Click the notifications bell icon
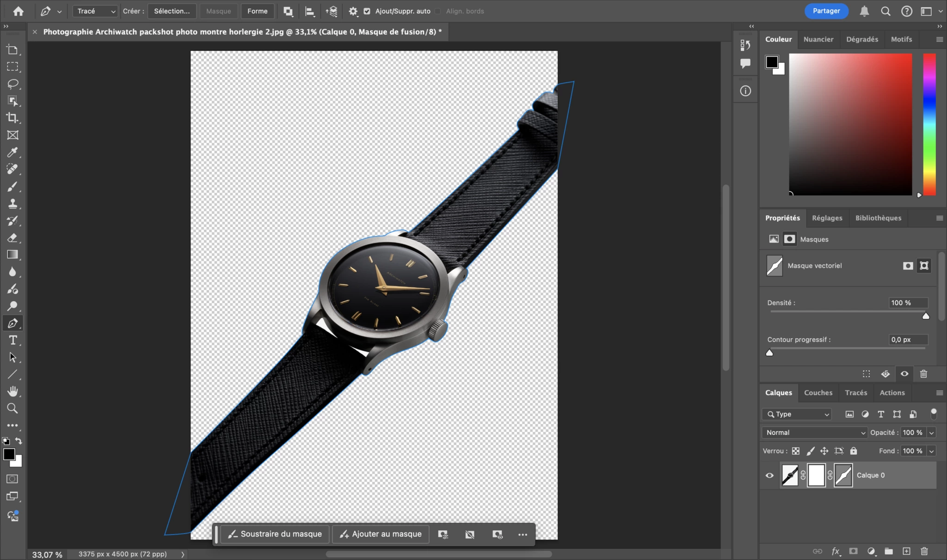 [864, 11]
